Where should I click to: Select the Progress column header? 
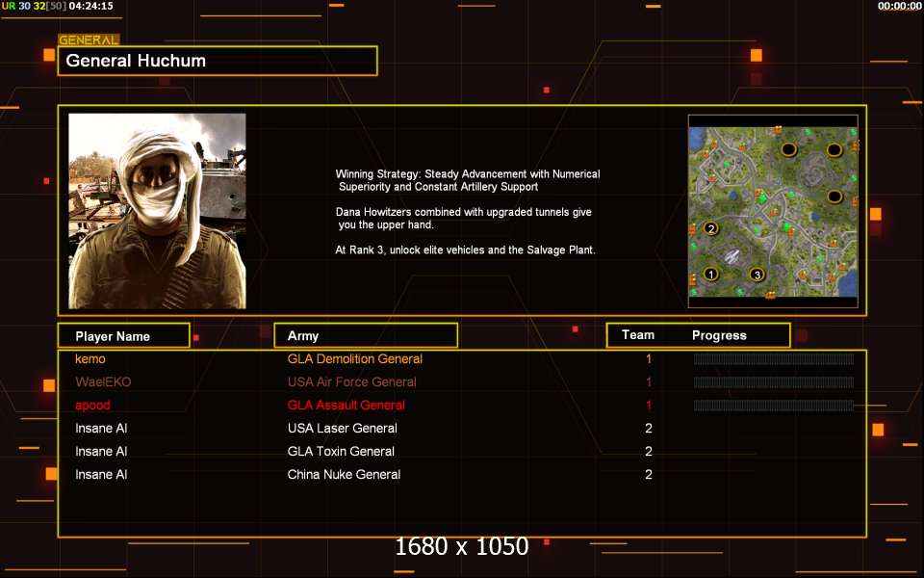pos(719,335)
